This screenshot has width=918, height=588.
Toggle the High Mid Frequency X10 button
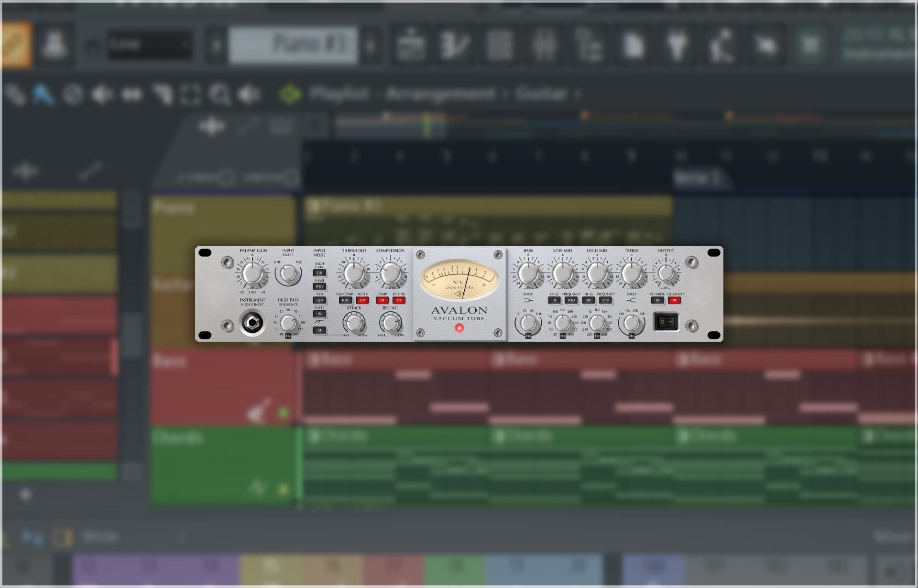click(x=605, y=300)
